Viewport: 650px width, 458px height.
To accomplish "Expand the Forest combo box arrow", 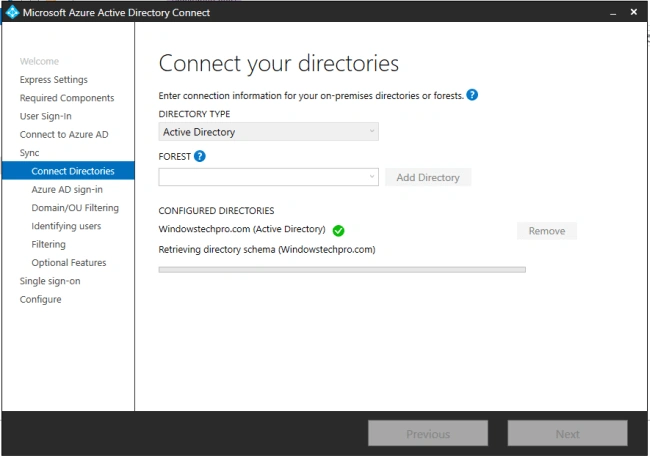I will click(371, 177).
